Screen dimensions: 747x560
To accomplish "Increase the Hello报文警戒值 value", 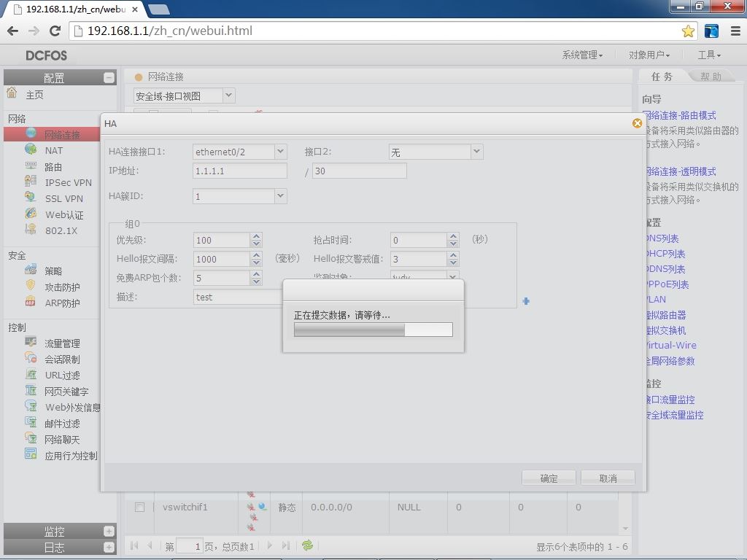I will (453, 255).
